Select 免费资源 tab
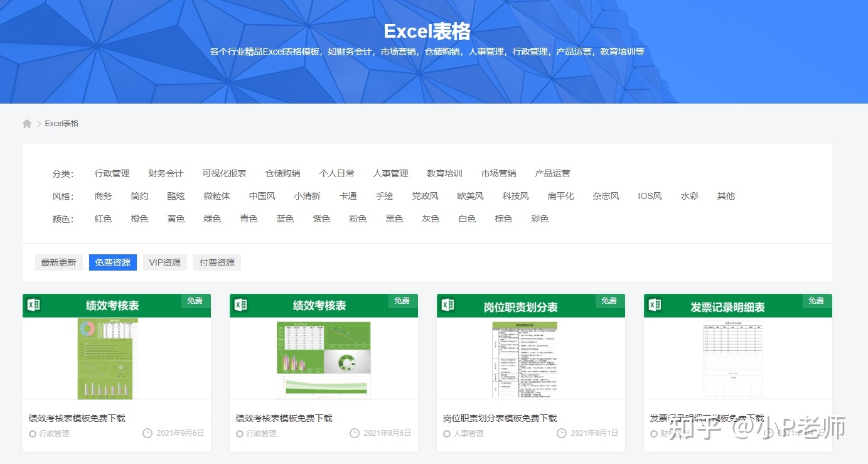The height and width of the screenshot is (464, 868). click(x=113, y=262)
